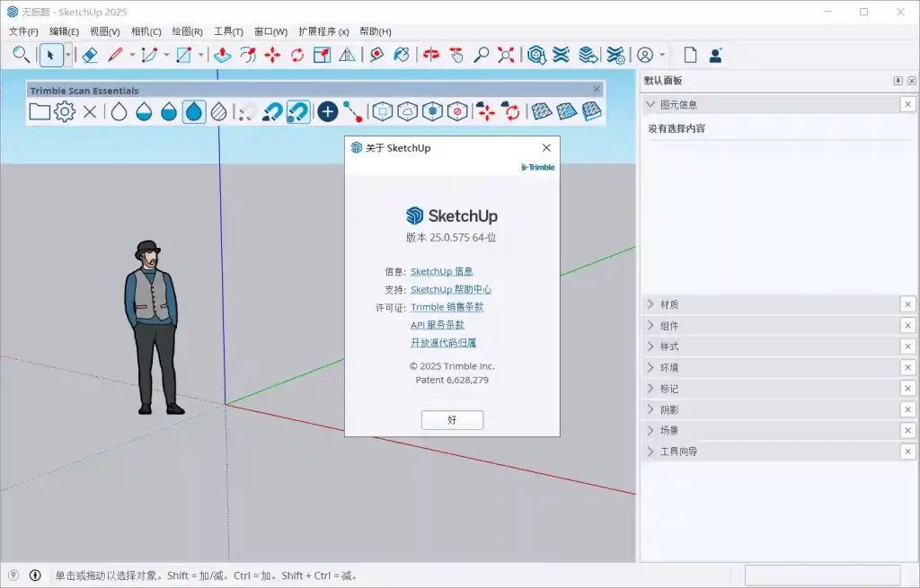Open Scan Essentials settings gear icon
Screen dimensions: 920x588
(x=65, y=111)
